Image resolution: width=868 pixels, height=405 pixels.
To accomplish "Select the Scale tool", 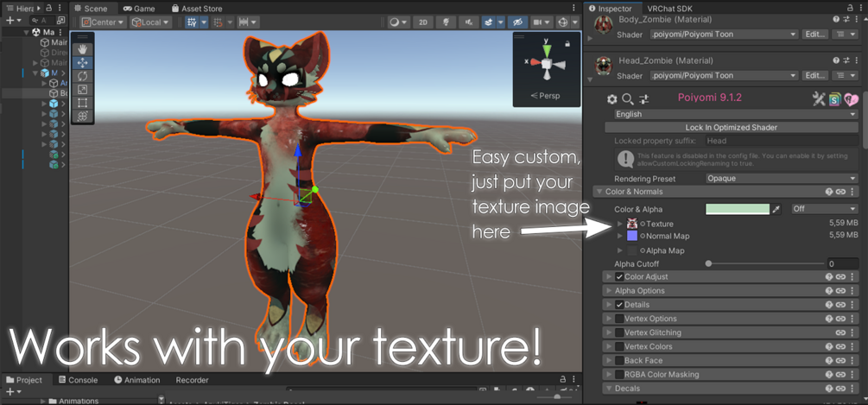I will tap(83, 90).
